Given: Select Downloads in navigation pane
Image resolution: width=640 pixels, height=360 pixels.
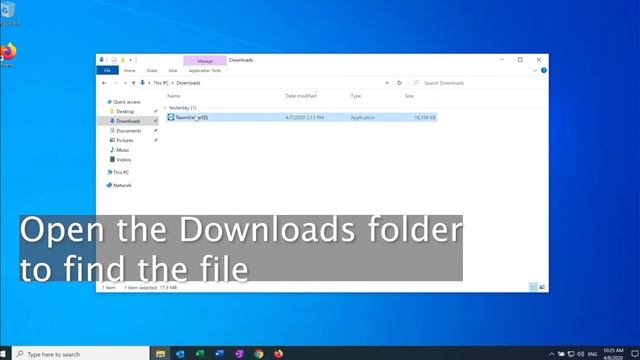Looking at the screenshot, I should (128, 121).
